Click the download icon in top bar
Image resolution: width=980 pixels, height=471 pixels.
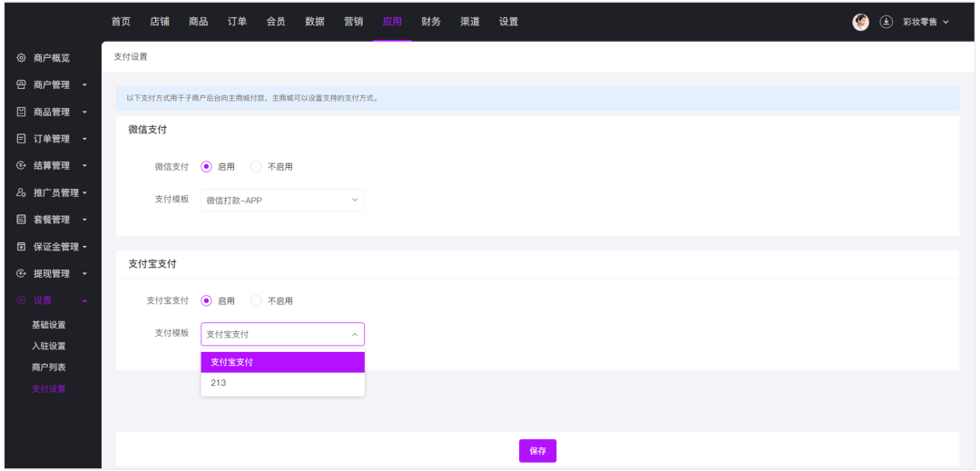pyautogui.click(x=887, y=22)
